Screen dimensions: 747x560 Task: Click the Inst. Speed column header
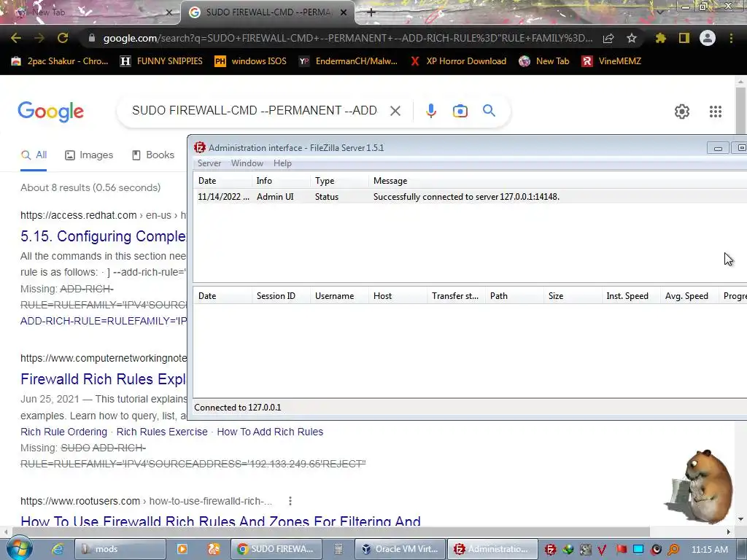point(630,296)
